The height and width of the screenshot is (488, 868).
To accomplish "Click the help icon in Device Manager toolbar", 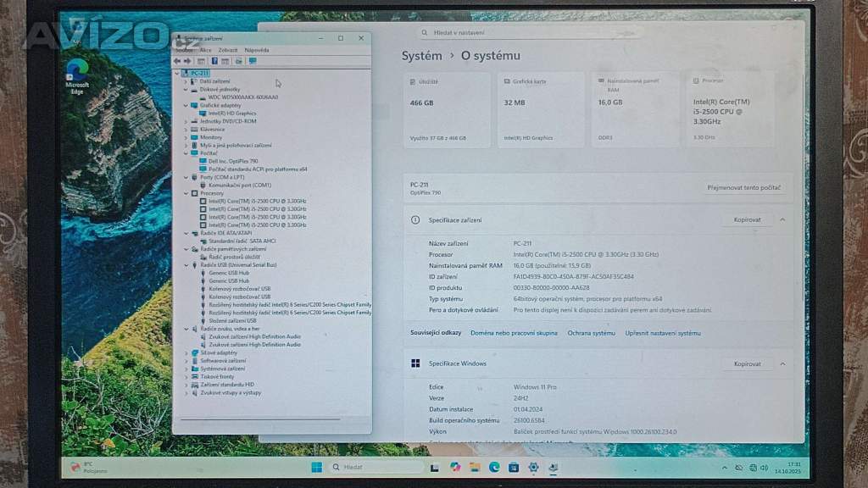I will pos(214,61).
